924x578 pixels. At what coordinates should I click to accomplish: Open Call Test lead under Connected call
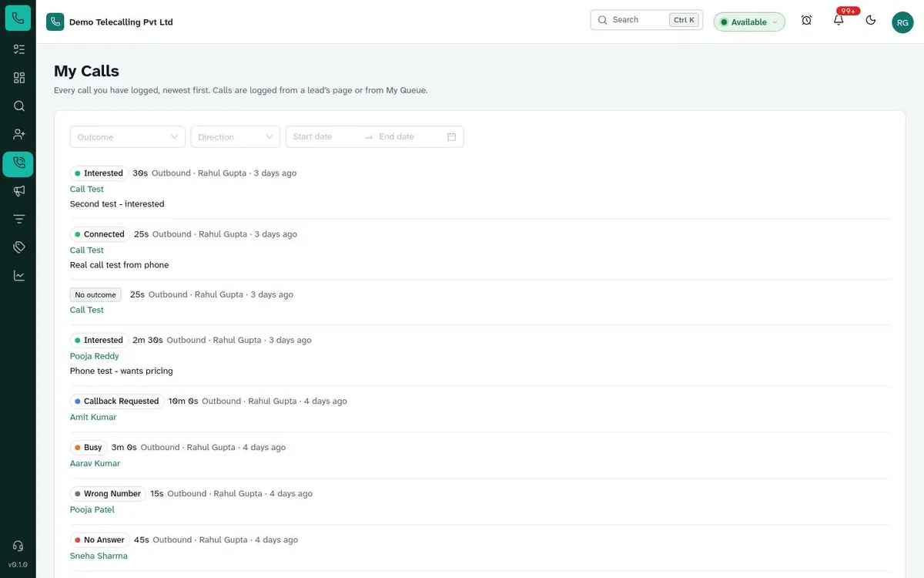[86, 250]
